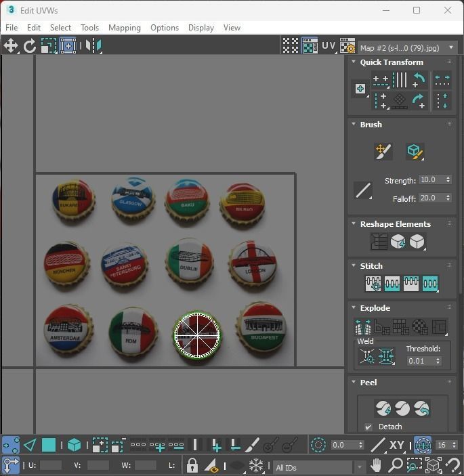Open the Mapping menu
Screen dimensions: 464x476
tap(125, 28)
